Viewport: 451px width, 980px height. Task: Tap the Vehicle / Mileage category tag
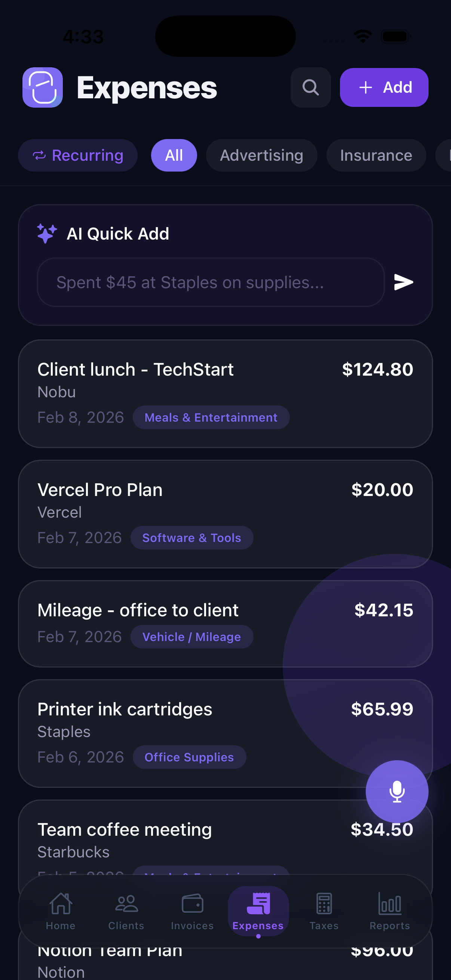pyautogui.click(x=191, y=637)
